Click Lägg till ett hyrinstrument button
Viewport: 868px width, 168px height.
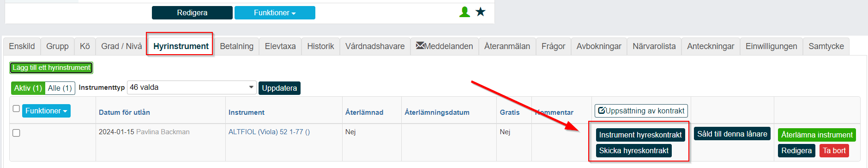pyautogui.click(x=51, y=68)
